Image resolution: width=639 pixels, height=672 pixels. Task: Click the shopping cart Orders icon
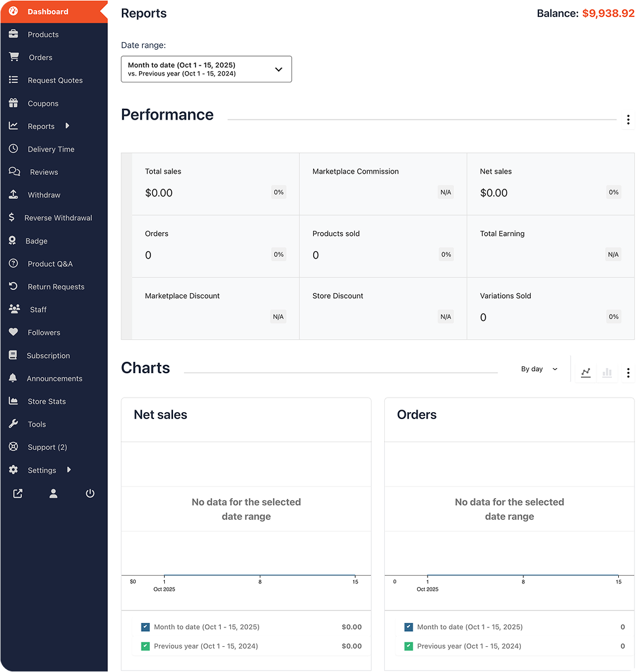[x=14, y=57]
